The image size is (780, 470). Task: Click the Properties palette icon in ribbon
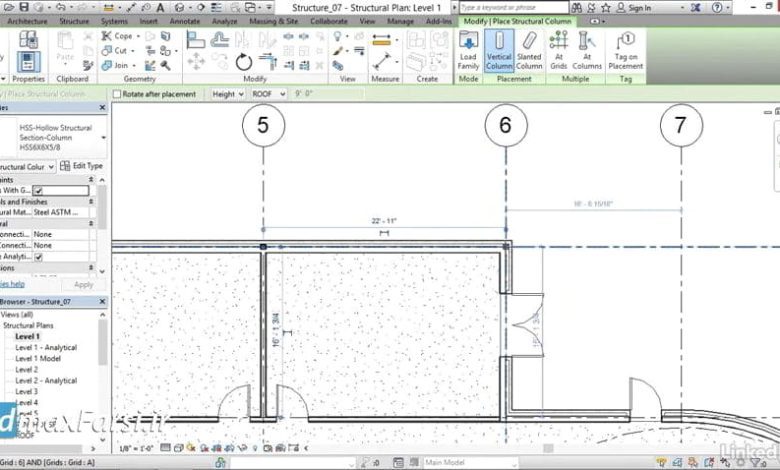coord(28,62)
